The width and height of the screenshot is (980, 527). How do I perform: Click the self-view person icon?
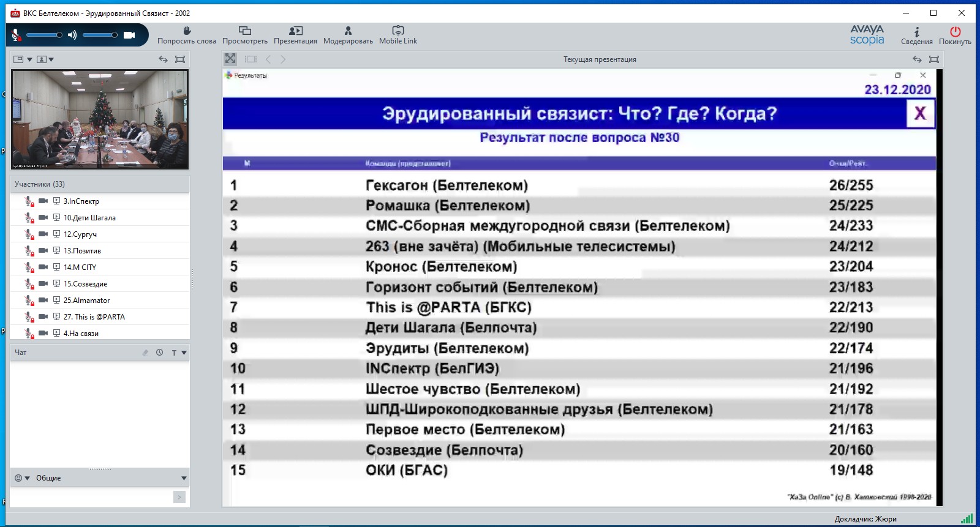coord(41,59)
